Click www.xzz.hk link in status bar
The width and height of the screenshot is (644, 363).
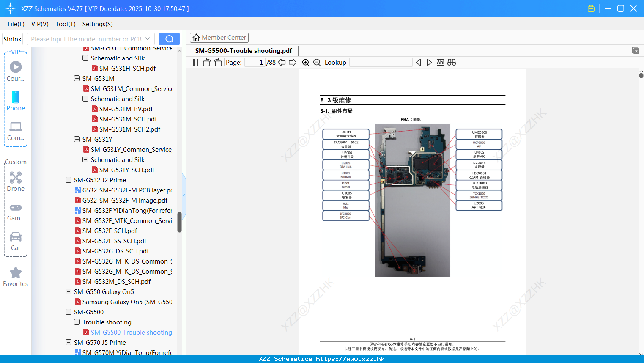coord(350,359)
